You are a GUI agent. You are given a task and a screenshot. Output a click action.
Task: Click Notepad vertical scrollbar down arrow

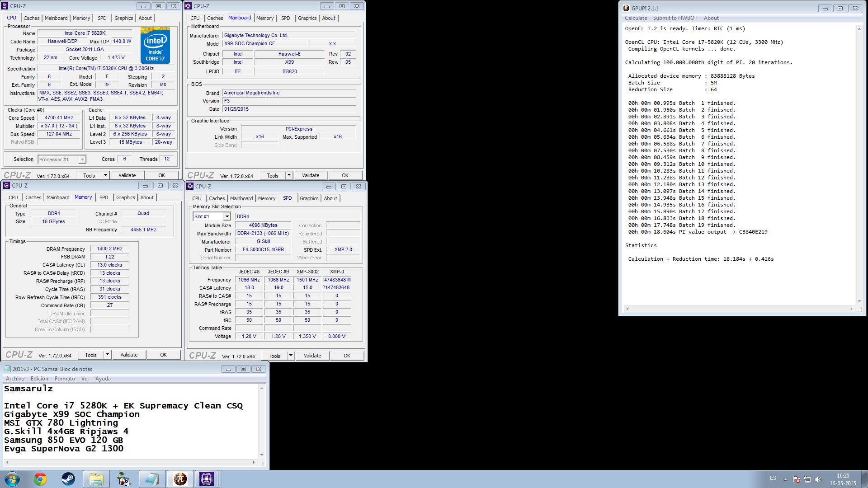pyautogui.click(x=262, y=455)
